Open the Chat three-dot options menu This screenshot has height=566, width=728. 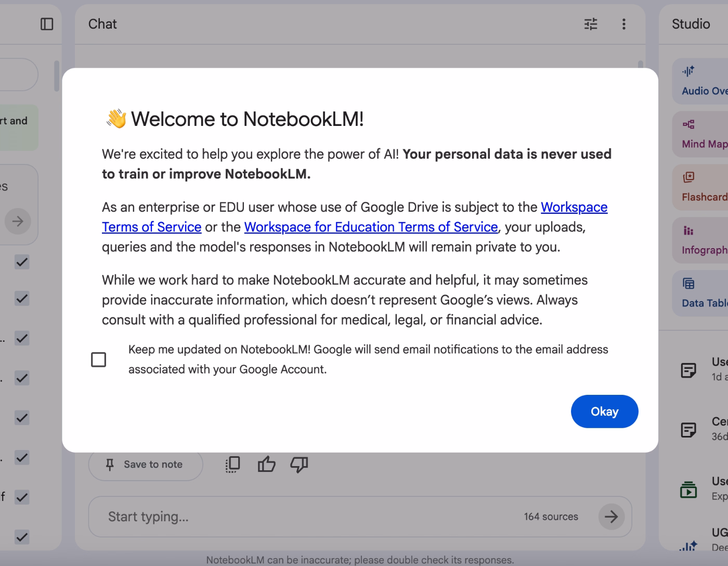pos(624,24)
